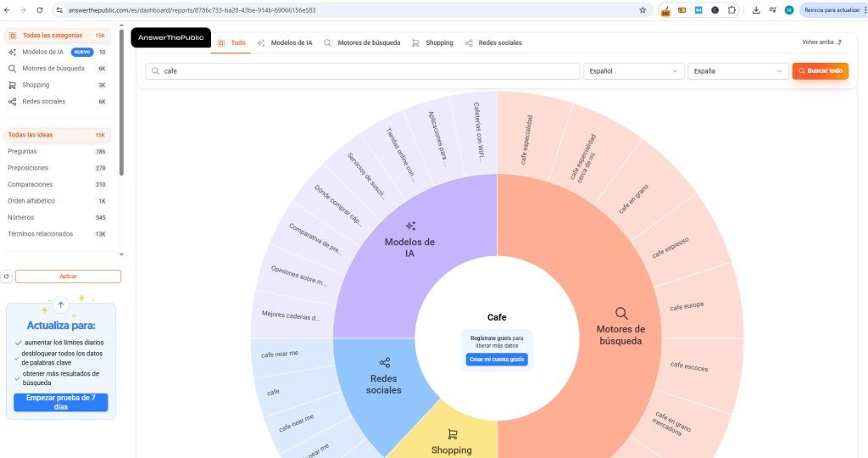Click the Shopping cart icon in sidebar

[12, 86]
